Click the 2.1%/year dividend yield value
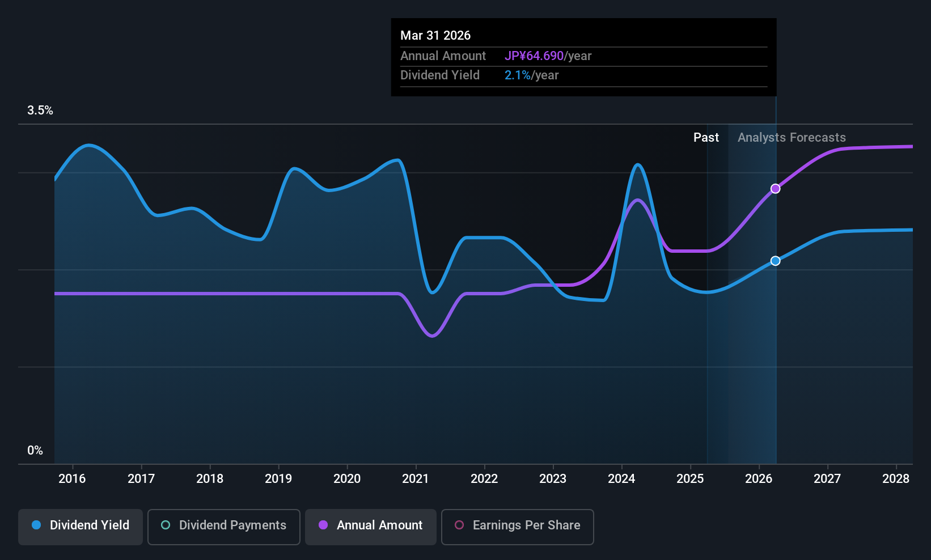The width and height of the screenshot is (931, 560). coord(532,75)
